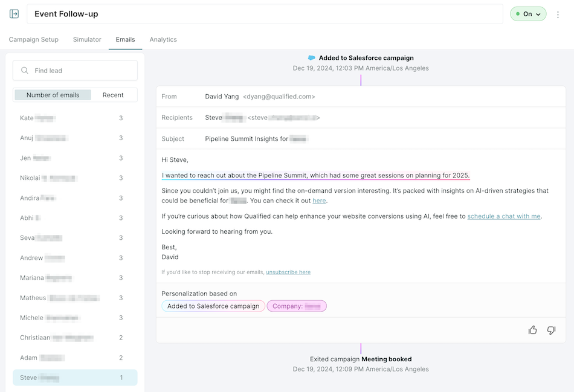
Task: Click the Dec 19, 2024, 12:03 PM timestamp
Action: point(361,68)
